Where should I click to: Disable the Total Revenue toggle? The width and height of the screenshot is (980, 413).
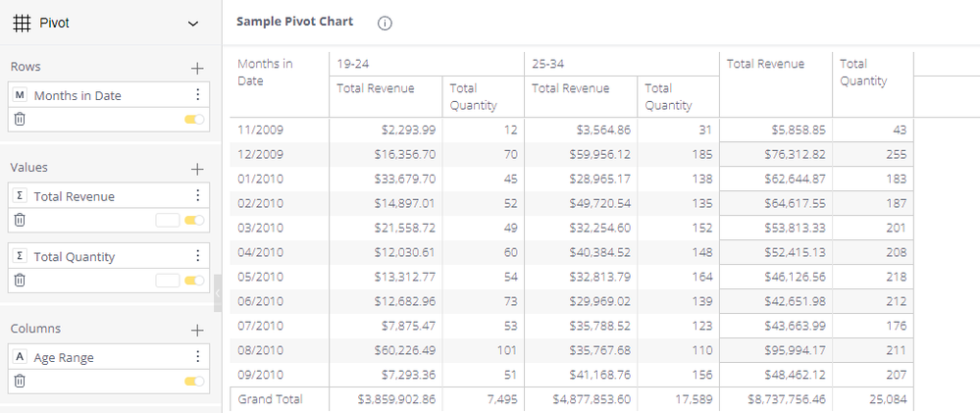coord(194,221)
